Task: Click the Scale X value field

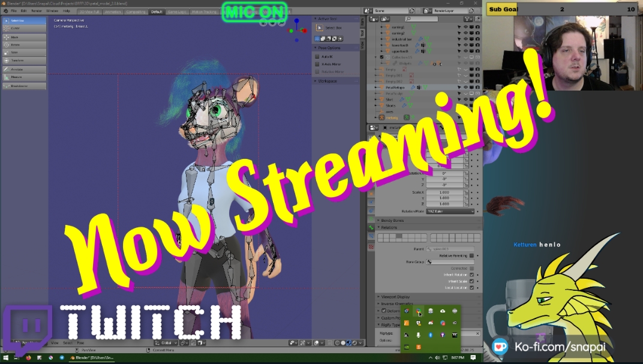Action: coord(444,192)
